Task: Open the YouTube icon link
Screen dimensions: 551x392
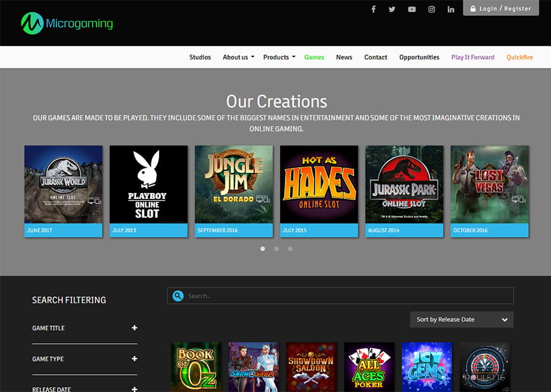Action: pos(412,9)
